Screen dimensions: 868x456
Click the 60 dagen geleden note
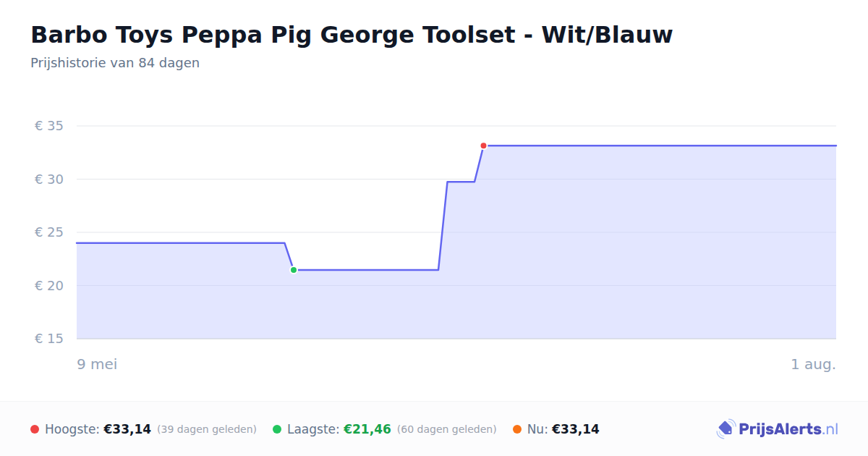(447, 429)
